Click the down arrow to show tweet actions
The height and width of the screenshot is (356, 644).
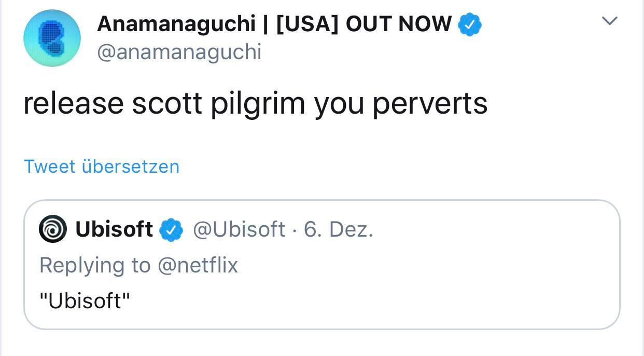pos(610,21)
